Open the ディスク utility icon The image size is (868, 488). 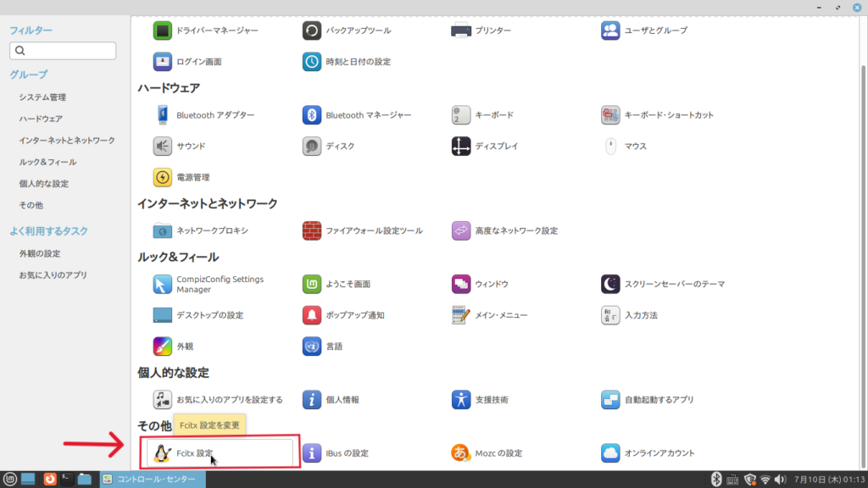point(312,146)
